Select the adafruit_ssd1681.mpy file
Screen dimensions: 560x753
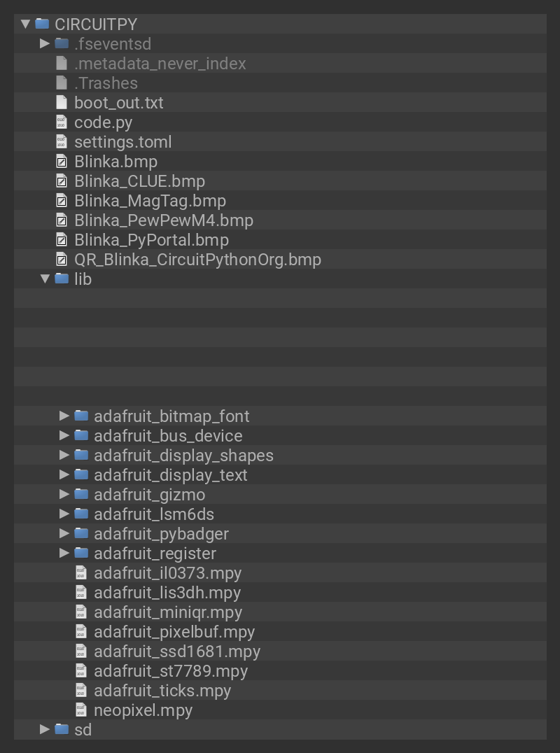coord(177,652)
